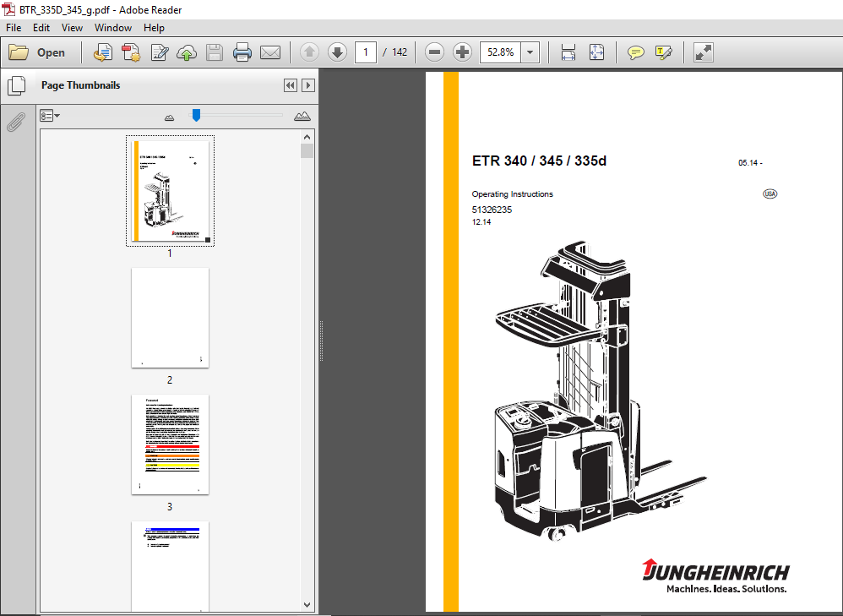Zoom out with the minus button
Viewport: 843px width, 616px height.
[434, 52]
